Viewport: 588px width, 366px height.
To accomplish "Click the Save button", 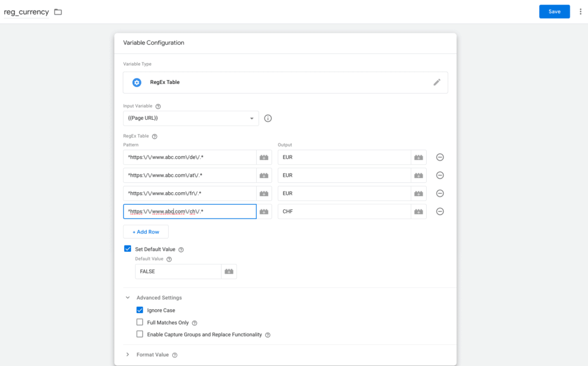I will coord(554,11).
